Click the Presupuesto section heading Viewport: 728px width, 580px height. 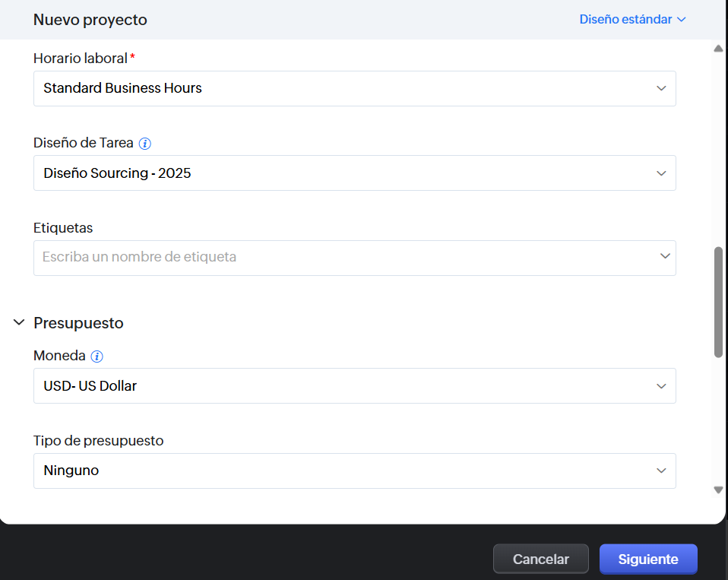(78, 323)
